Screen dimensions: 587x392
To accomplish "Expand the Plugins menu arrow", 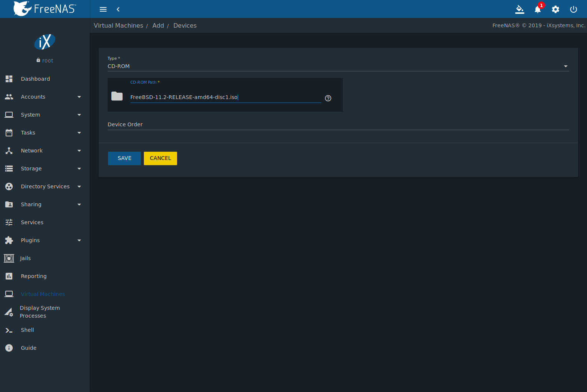I will [x=79, y=240].
